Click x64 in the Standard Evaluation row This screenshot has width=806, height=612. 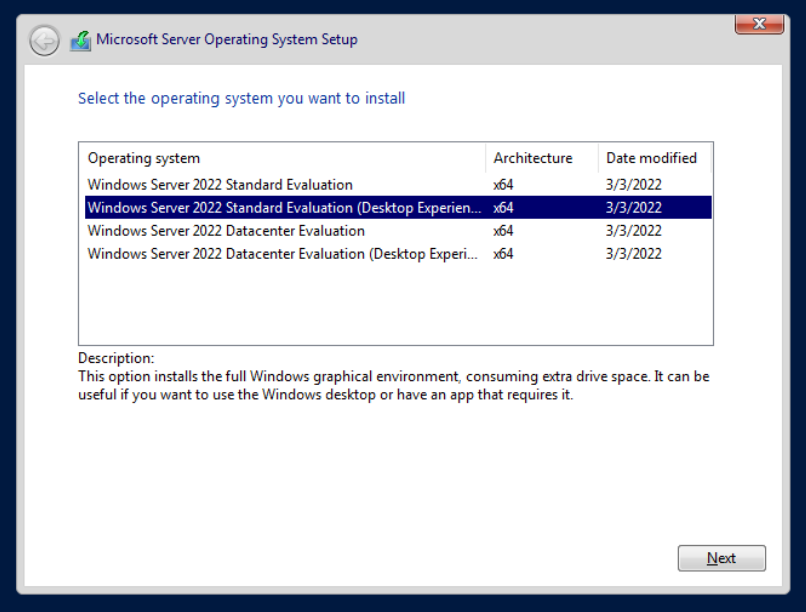point(503,185)
